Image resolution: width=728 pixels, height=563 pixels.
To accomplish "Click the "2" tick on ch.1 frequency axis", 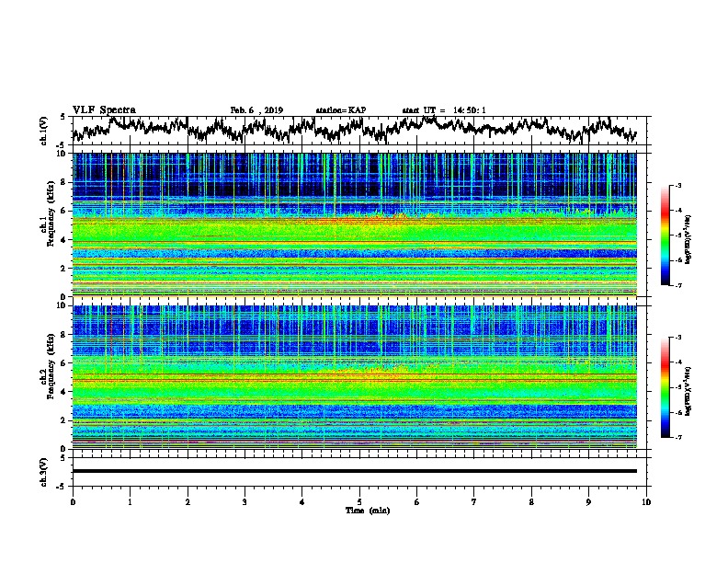I will tap(64, 268).
